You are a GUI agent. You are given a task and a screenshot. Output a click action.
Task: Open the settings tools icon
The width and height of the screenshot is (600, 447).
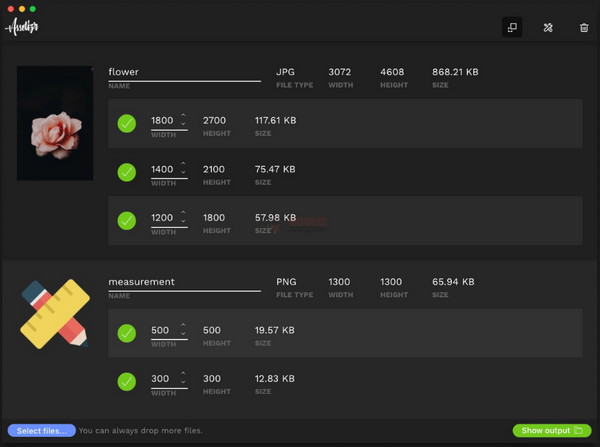point(548,28)
